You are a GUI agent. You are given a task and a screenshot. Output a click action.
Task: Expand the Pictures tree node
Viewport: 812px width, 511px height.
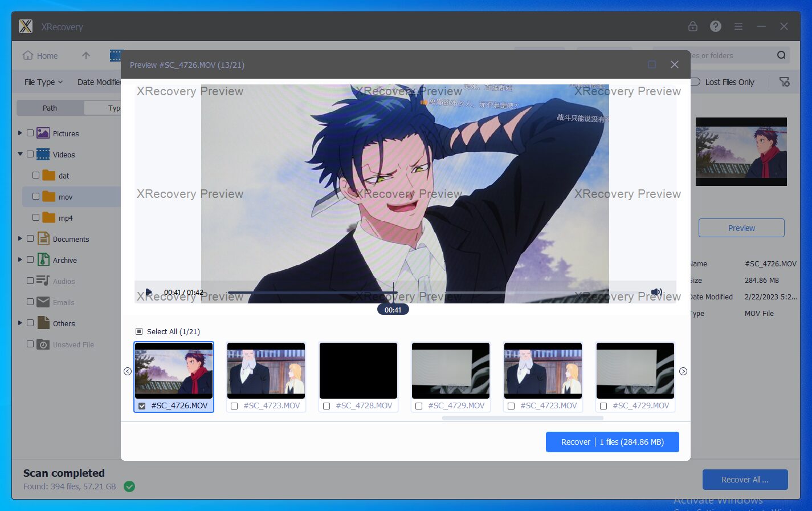click(x=20, y=133)
